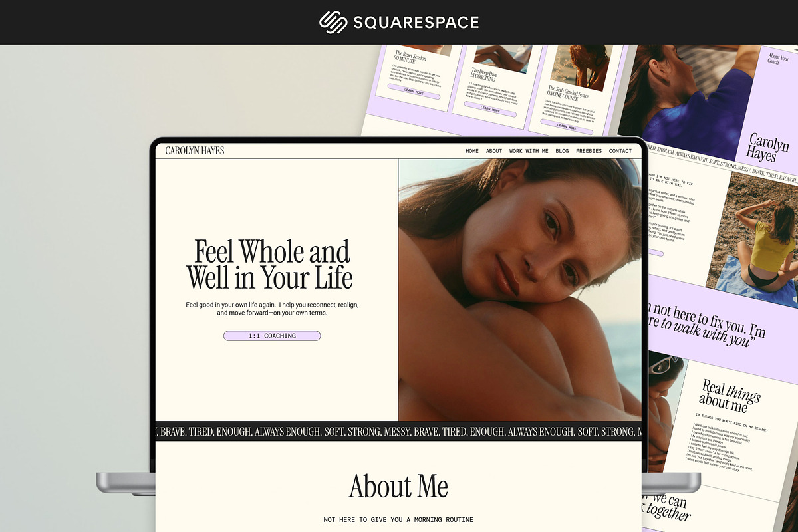
Task: Click the 'Real things about me' heading
Action: (730, 396)
